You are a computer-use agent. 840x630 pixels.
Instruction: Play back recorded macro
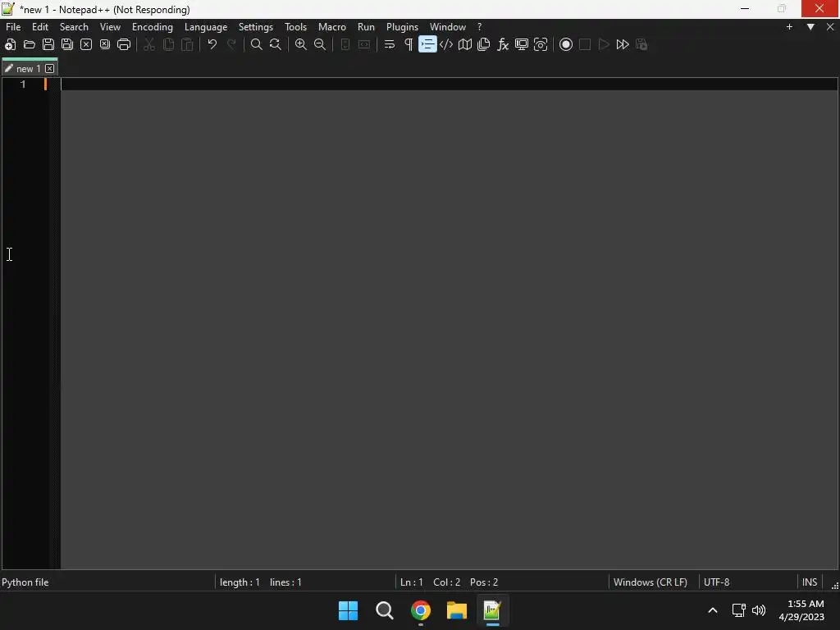pyautogui.click(x=604, y=44)
